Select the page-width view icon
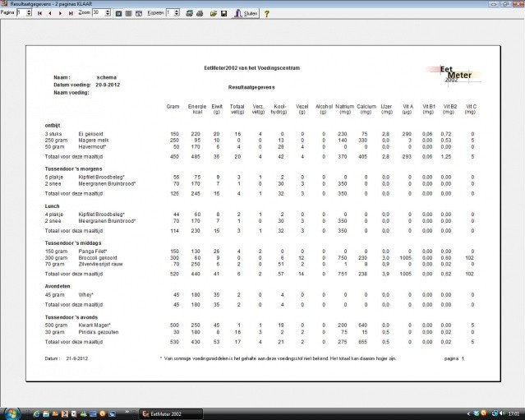The image size is (525, 420). coord(128,13)
